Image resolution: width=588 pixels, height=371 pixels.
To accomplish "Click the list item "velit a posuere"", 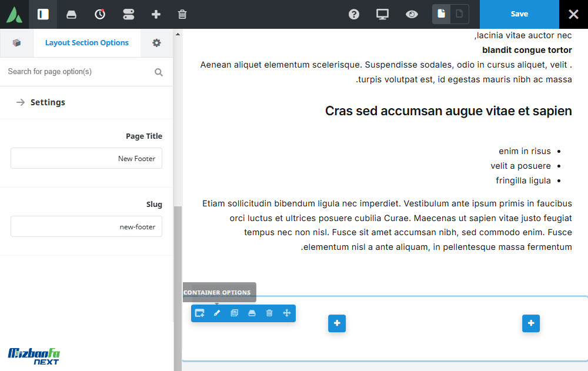I will point(520,166).
